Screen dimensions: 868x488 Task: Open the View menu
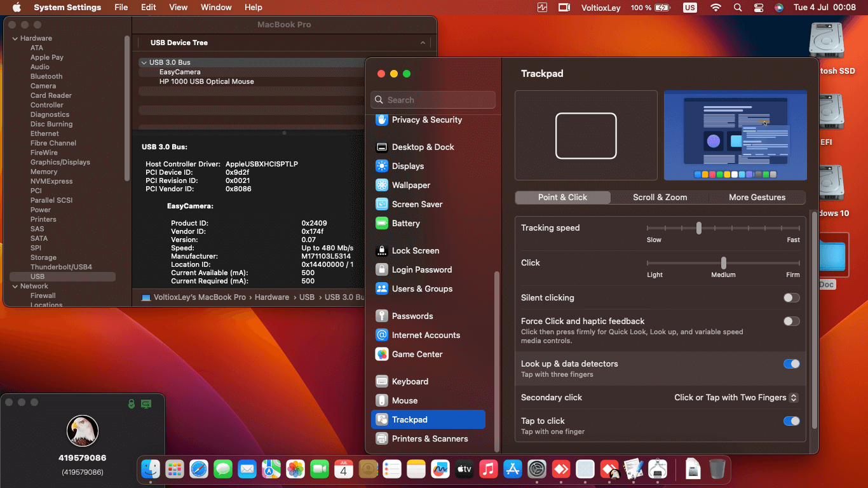point(178,8)
